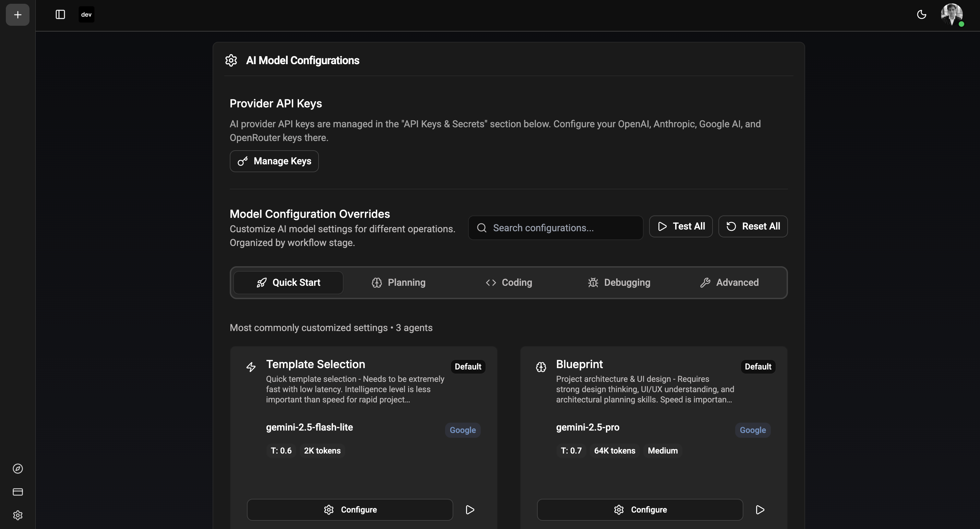The image size is (980, 529).
Task: Toggle dark mode with the moon icon
Action: click(921, 14)
